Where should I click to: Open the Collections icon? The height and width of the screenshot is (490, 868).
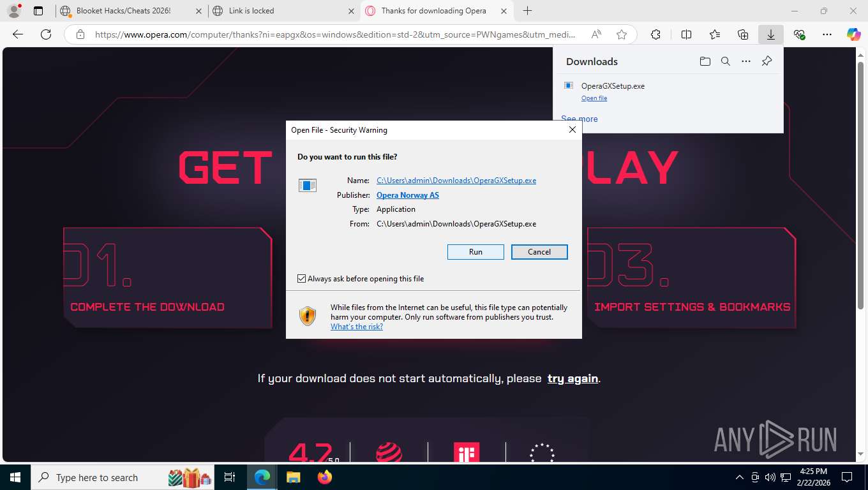[x=743, y=34]
